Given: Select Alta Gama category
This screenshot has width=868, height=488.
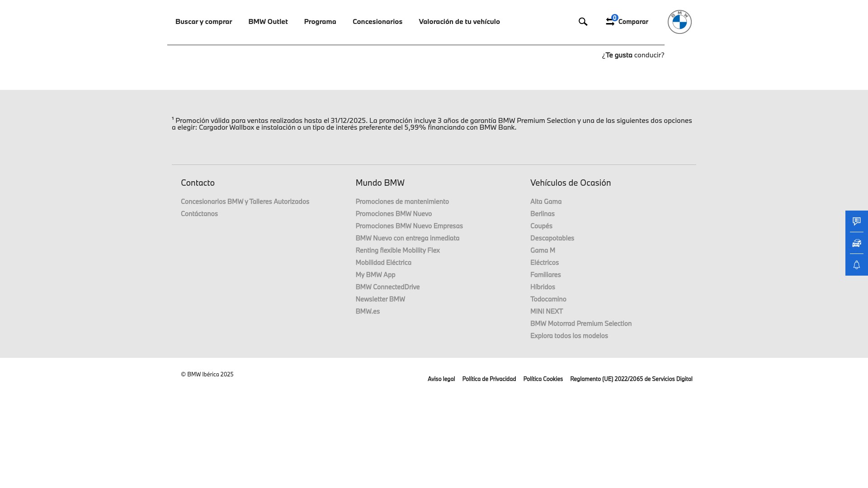Looking at the screenshot, I should [546, 202].
